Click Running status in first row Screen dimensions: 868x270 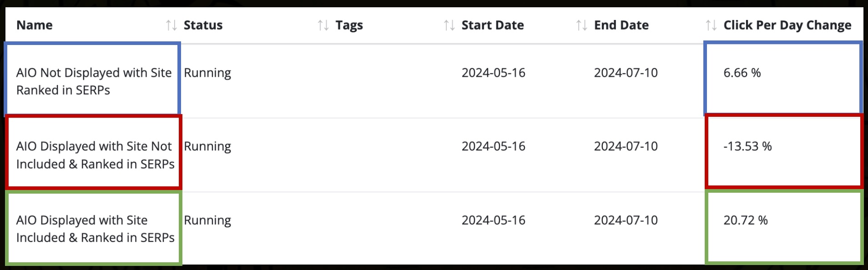point(207,73)
